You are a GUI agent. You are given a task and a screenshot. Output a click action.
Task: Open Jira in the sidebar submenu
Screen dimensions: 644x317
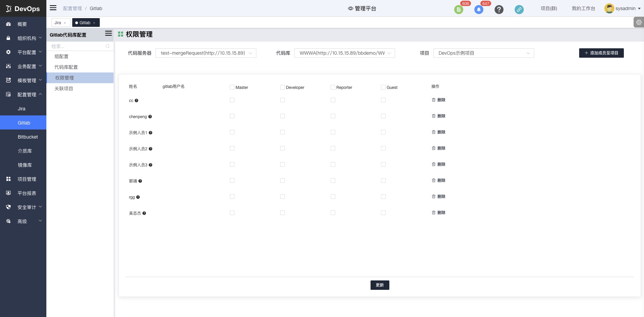click(x=23, y=109)
